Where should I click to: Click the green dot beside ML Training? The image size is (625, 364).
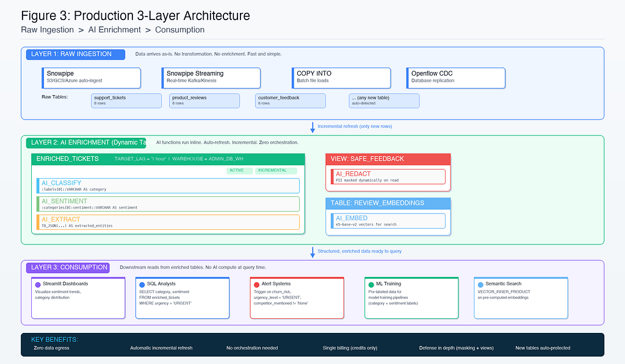click(371, 284)
